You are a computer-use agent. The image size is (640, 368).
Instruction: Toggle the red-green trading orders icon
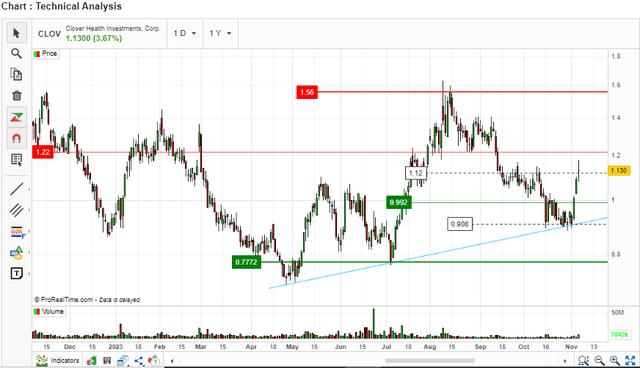click(16, 117)
